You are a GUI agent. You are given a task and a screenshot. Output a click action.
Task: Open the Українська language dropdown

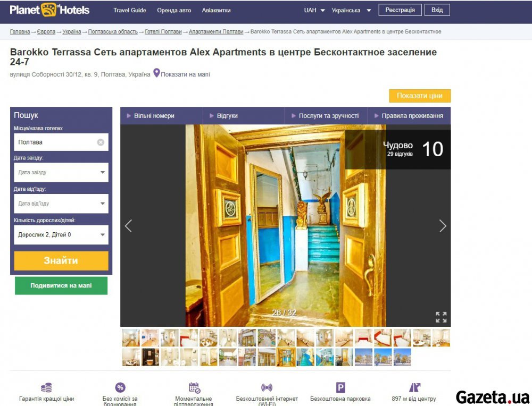351,10
